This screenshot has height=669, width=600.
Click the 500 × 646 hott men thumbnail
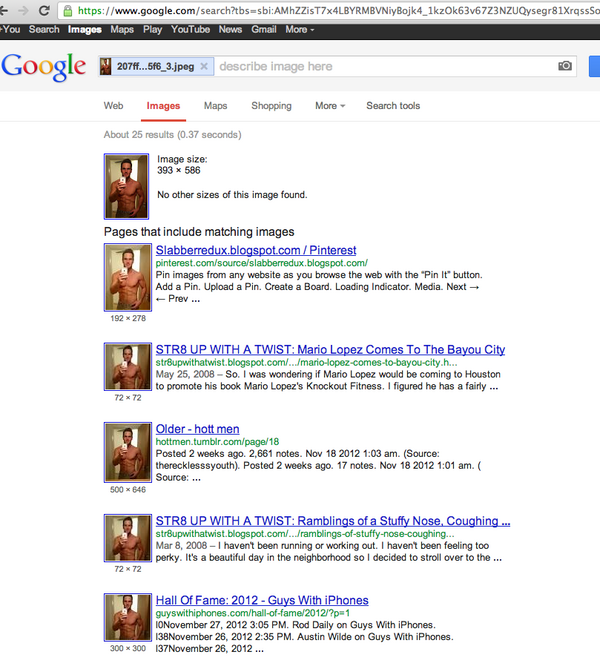[x=128, y=452]
